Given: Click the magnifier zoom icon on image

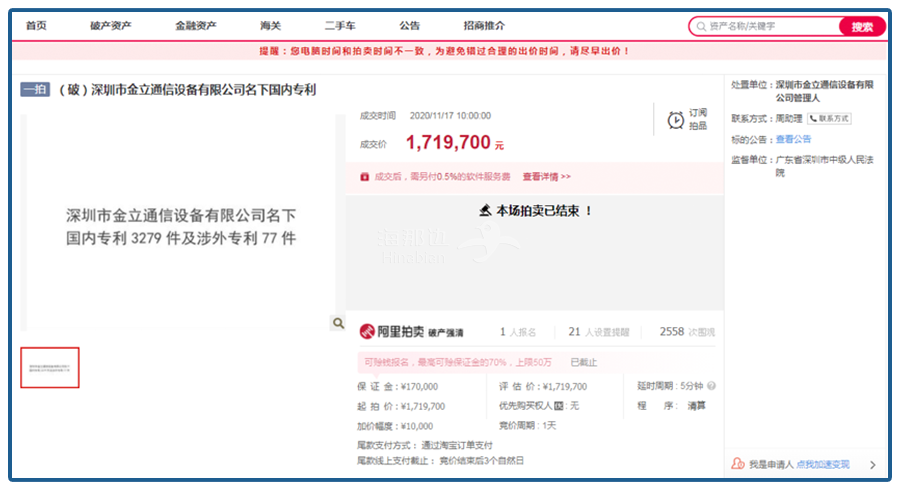Looking at the screenshot, I should pyautogui.click(x=338, y=323).
